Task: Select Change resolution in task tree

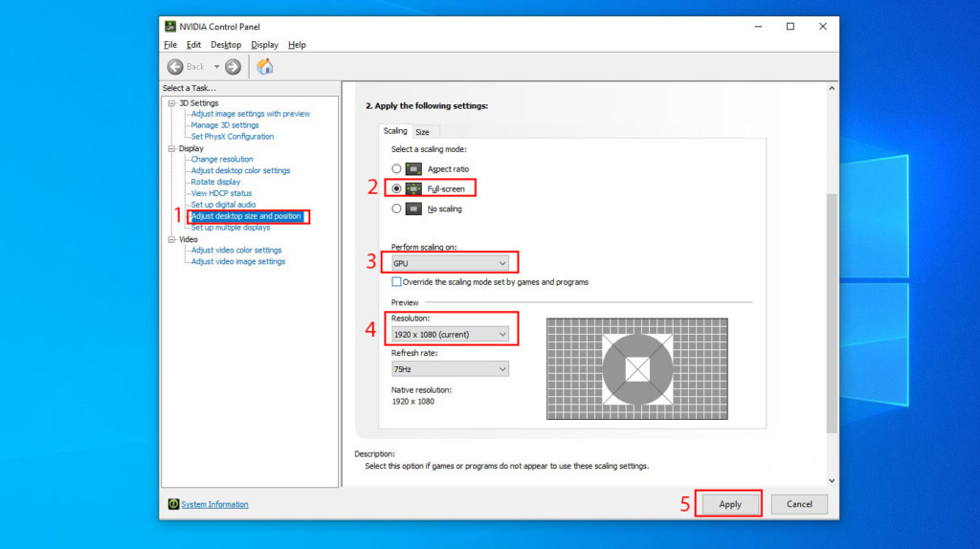Action: pyautogui.click(x=222, y=160)
